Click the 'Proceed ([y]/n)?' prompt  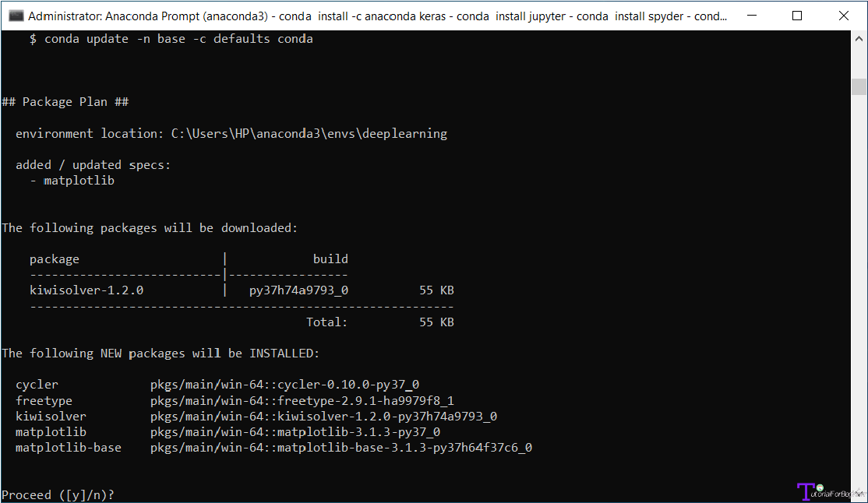coord(58,494)
